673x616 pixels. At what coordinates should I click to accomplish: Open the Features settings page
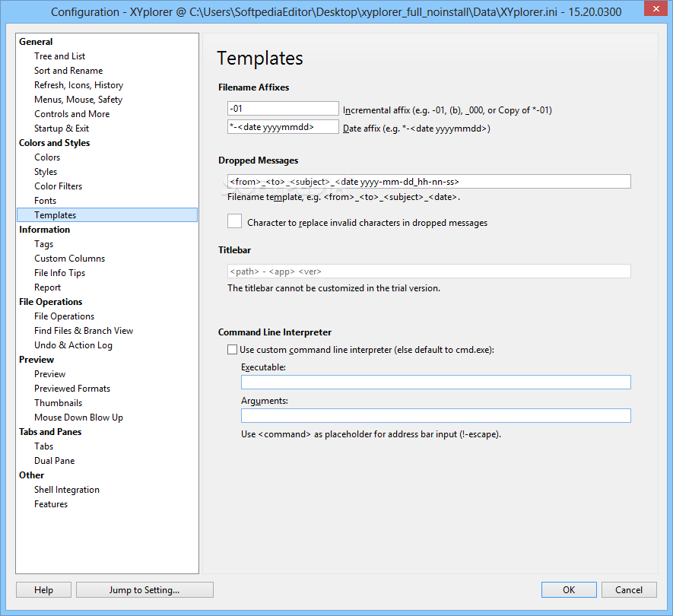click(51, 504)
